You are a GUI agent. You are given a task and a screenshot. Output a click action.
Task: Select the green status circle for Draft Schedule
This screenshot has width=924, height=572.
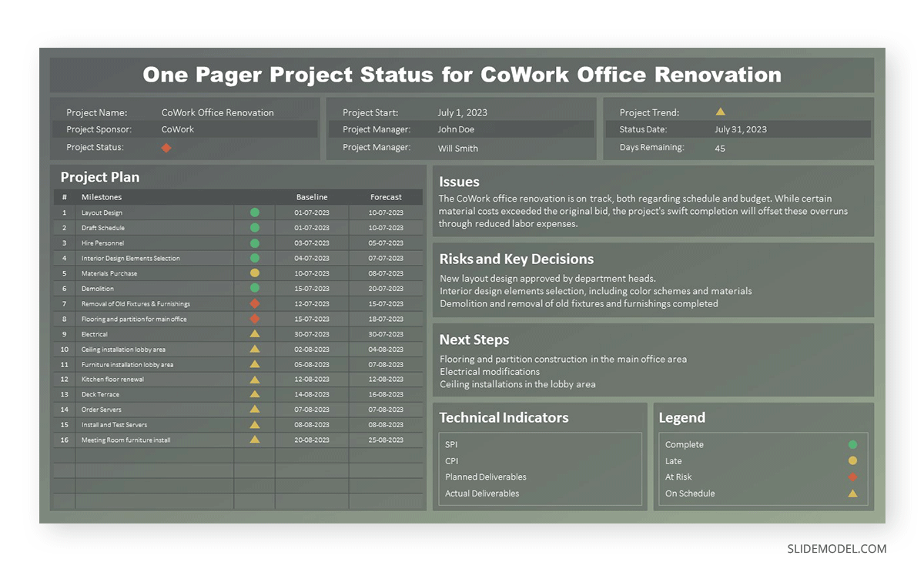tap(255, 228)
